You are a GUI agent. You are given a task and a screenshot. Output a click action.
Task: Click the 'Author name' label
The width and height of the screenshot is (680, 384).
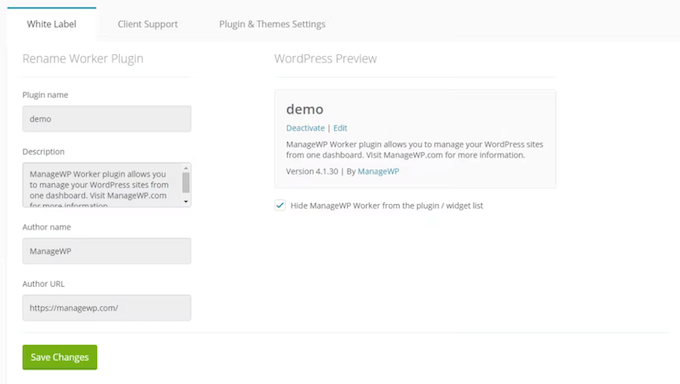(x=46, y=227)
